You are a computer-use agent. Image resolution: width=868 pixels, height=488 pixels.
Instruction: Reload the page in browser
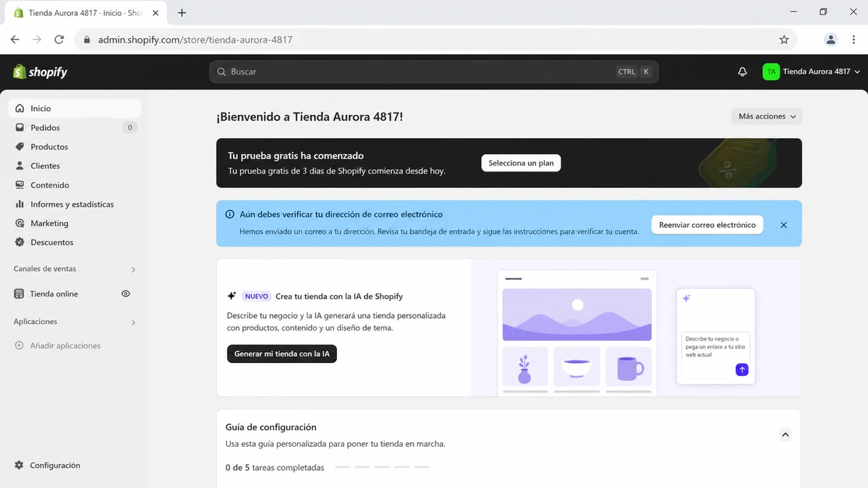pyautogui.click(x=59, y=40)
